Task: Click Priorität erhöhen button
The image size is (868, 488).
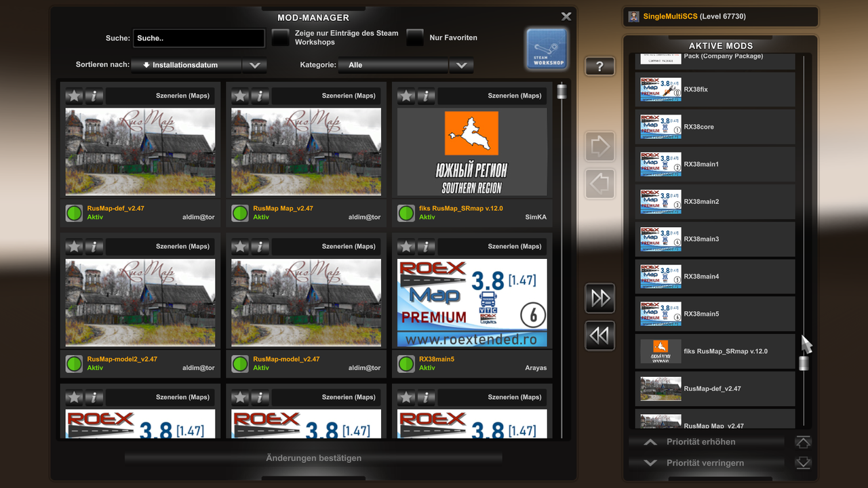Action: pos(707,442)
